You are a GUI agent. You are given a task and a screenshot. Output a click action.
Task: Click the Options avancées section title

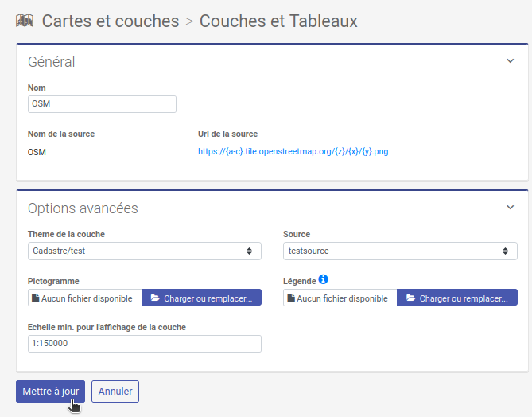coord(83,208)
